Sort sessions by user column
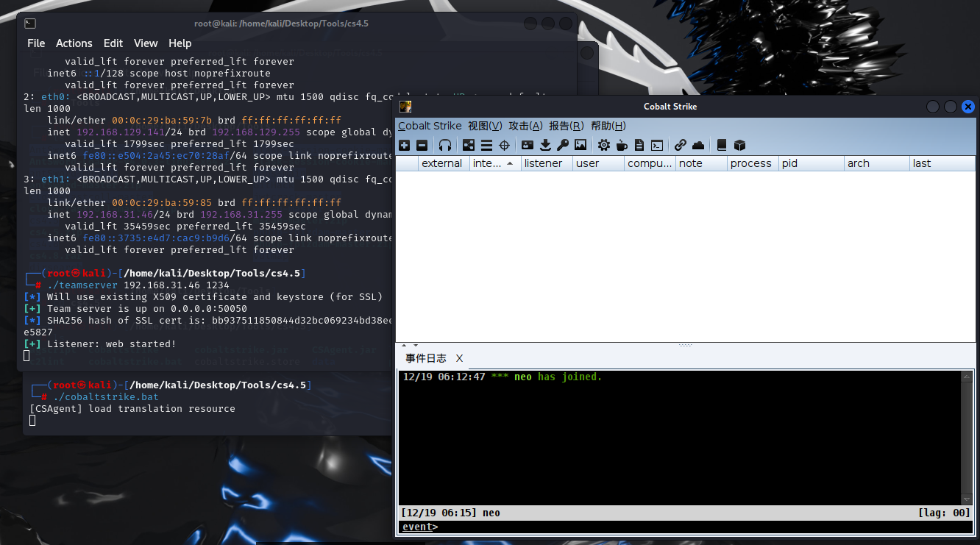The image size is (980, 545). click(598, 163)
